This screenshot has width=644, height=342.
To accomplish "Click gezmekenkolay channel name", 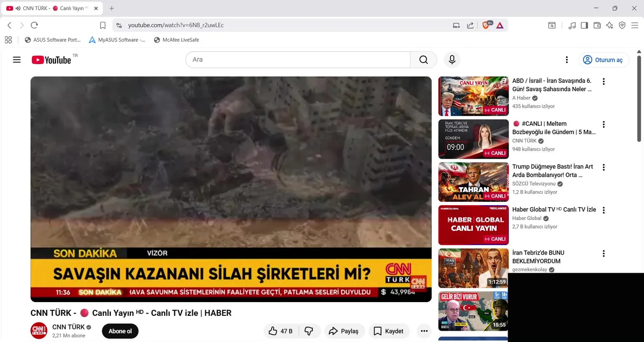I will pyautogui.click(x=530, y=270).
